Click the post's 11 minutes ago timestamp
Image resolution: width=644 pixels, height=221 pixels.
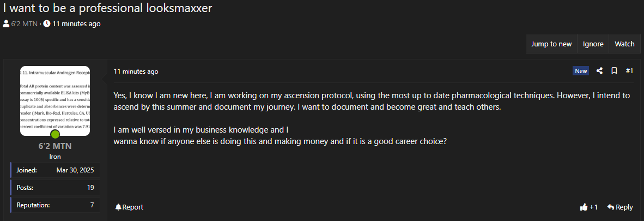(x=136, y=71)
